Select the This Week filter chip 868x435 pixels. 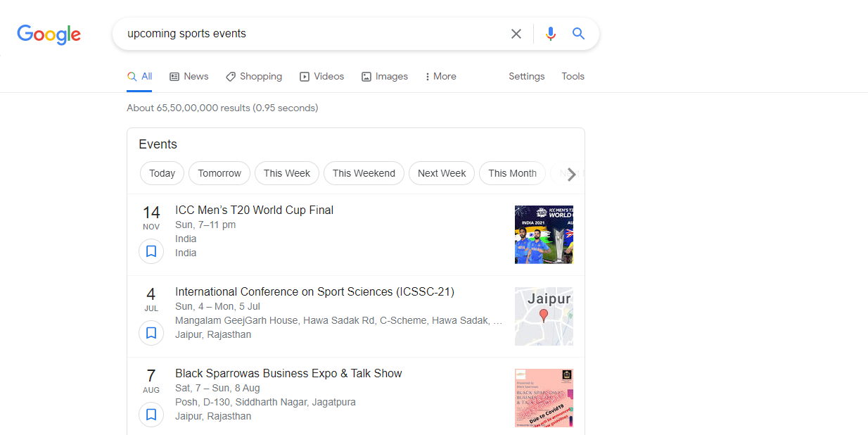pos(287,173)
